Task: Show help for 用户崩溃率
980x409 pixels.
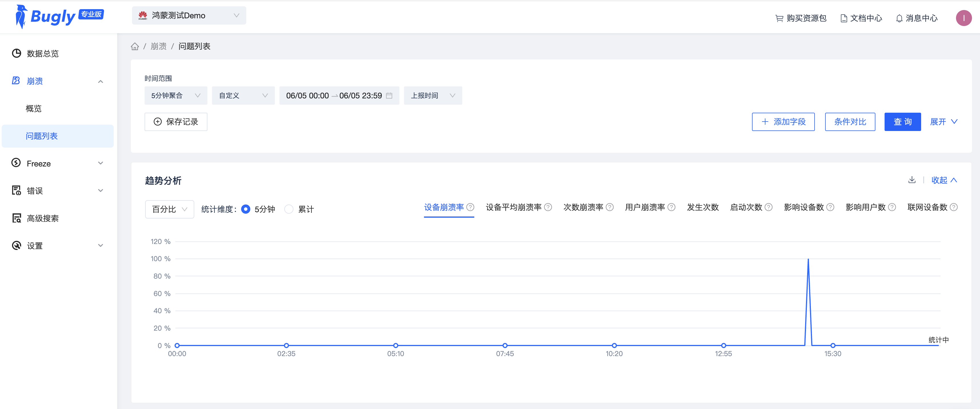Action: point(671,207)
